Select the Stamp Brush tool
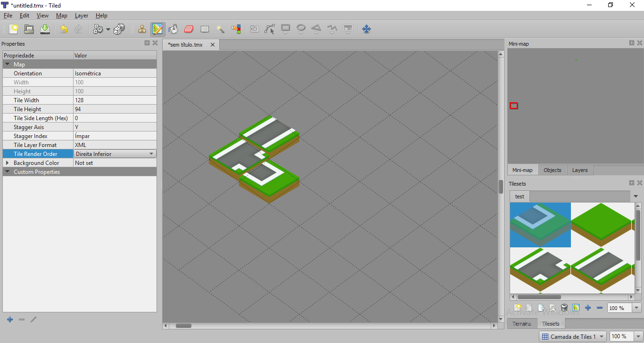Viewport: 644px width, 343px height. [x=142, y=29]
